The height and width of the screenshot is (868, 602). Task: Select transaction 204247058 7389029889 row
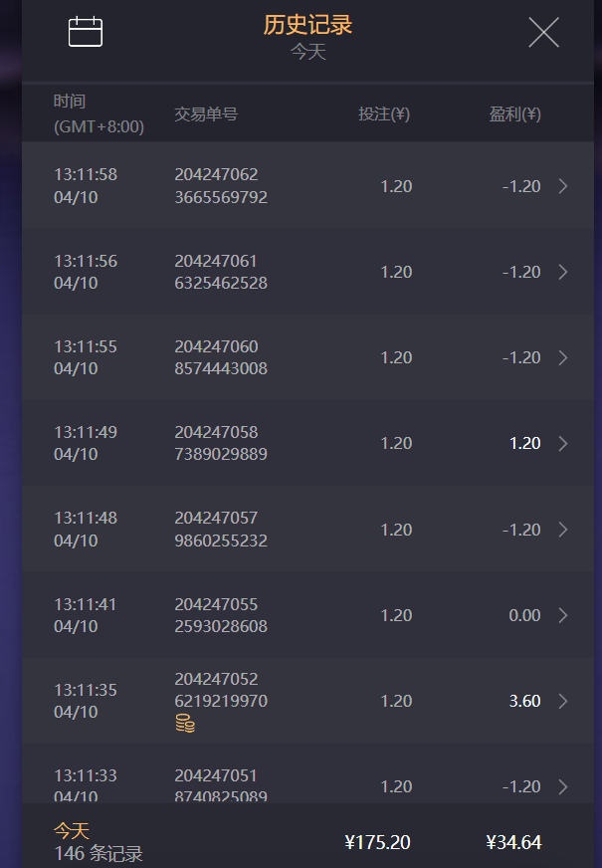[x=220, y=443]
